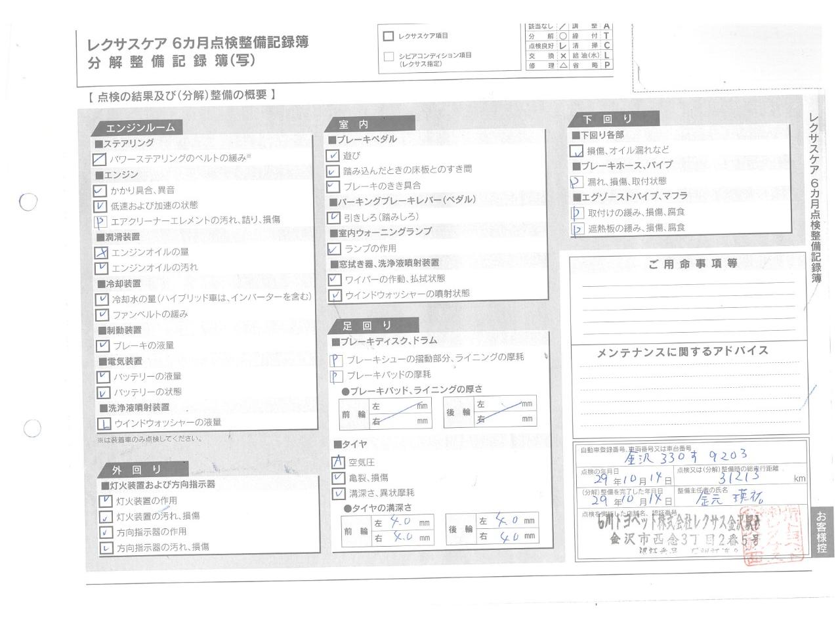Screen dimensions: 840x630
Task: Toggle the エンジンオイルの量 checkbox
Action: [101, 253]
